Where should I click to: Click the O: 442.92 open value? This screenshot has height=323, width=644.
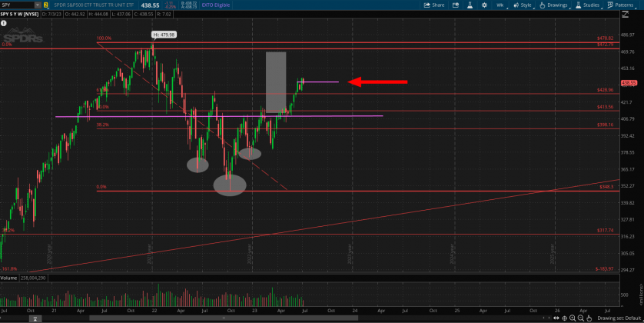[75, 14]
